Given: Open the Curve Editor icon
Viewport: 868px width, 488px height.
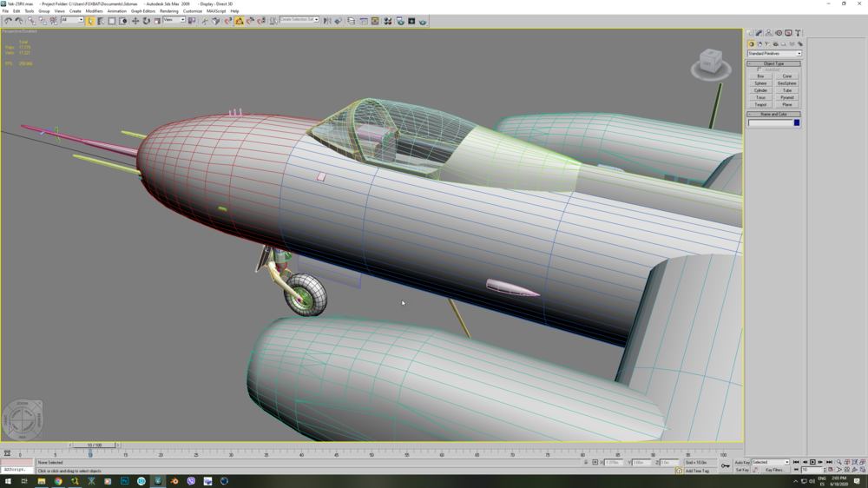Looking at the screenshot, I should (x=364, y=21).
